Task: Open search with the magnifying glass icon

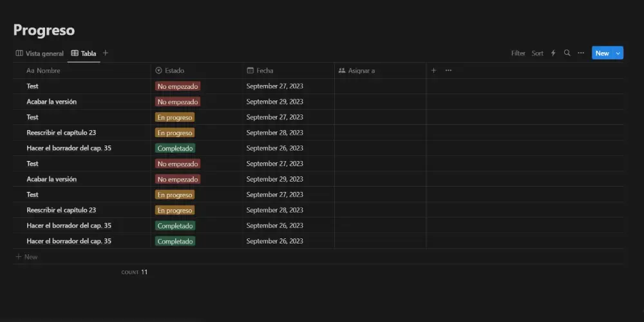Action: coord(567,53)
